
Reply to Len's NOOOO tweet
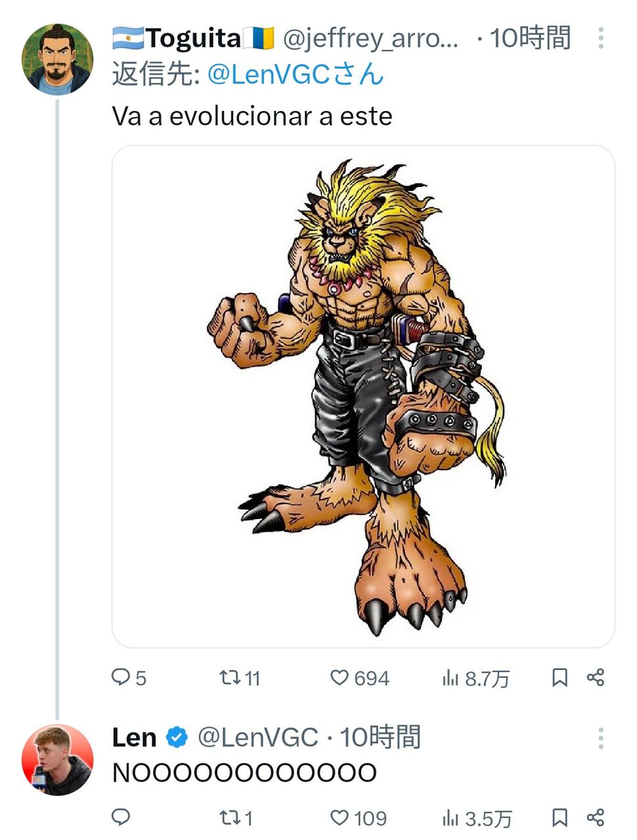pos(121,817)
